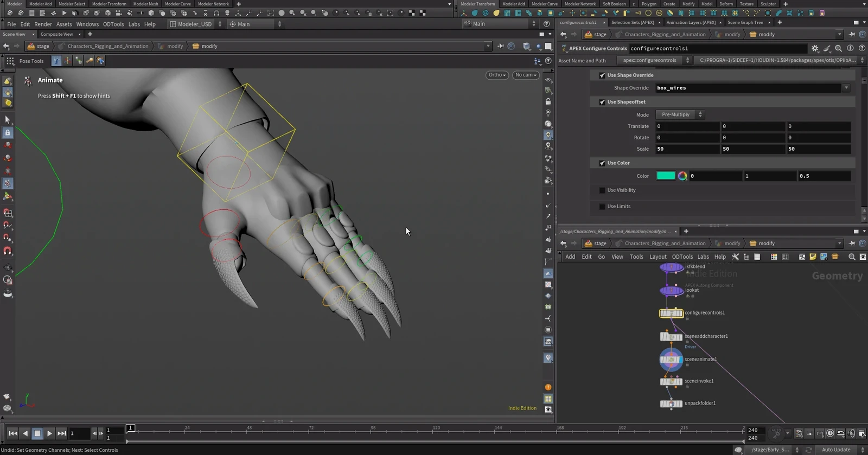Screen dimensions: 868x455
Task: Open the Pre-Multiply mode dropdown
Action: pyautogui.click(x=680, y=114)
